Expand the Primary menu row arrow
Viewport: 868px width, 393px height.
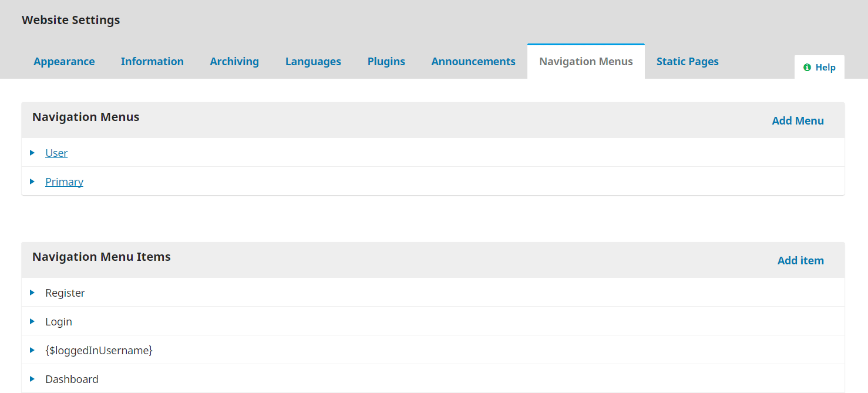32,182
